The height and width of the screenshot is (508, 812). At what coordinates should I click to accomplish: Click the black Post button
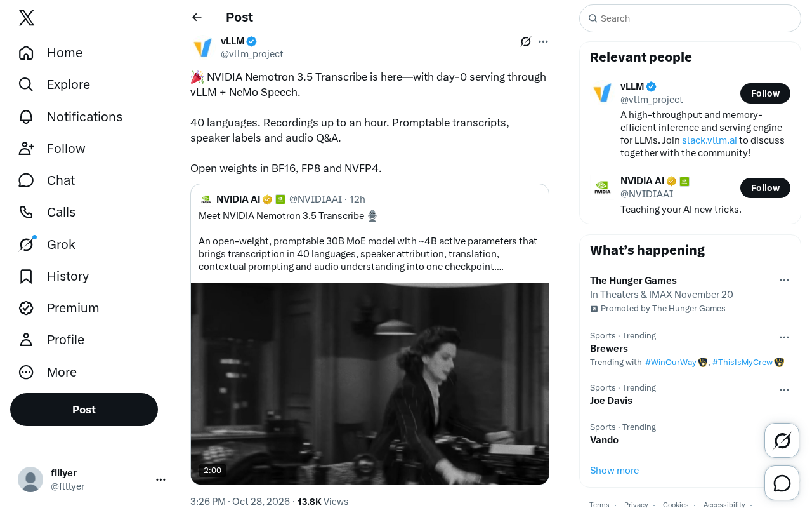[x=84, y=410]
